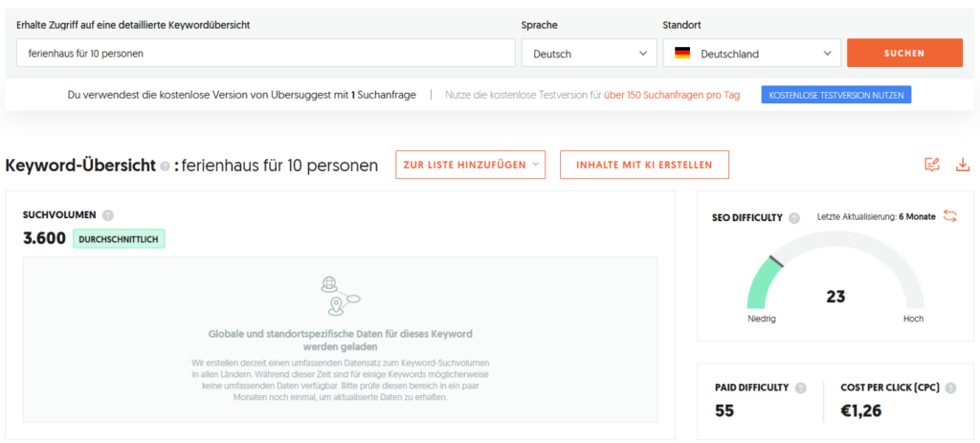The image size is (980, 443).
Task: Click the refresh SEO difficulty icon
Action: pos(950,216)
